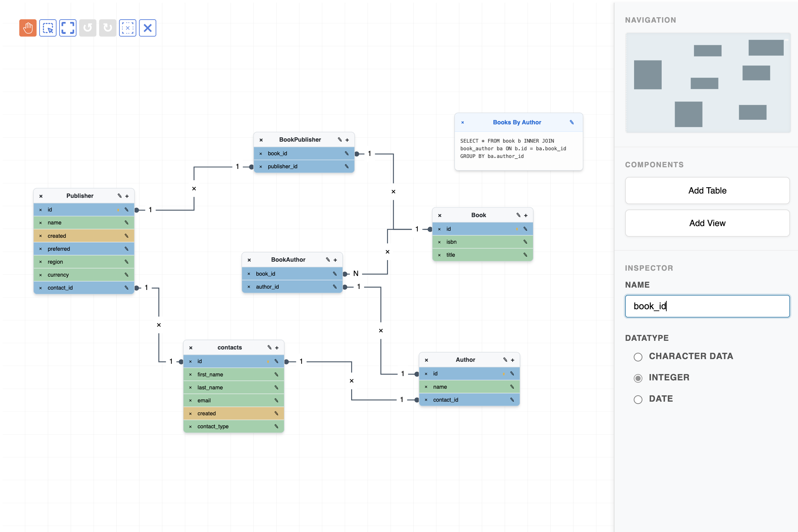Click the undo toolbar button

[87, 28]
